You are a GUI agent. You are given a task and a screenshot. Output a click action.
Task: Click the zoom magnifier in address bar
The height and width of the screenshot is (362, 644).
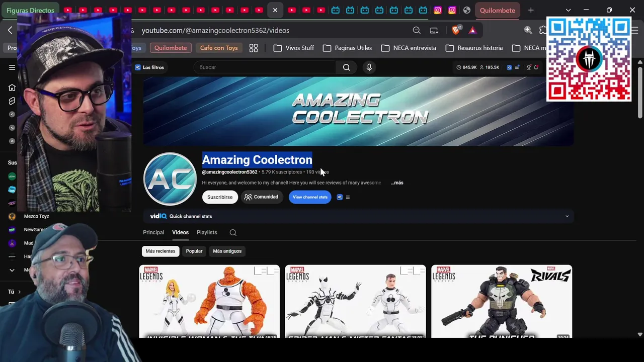[417, 30]
